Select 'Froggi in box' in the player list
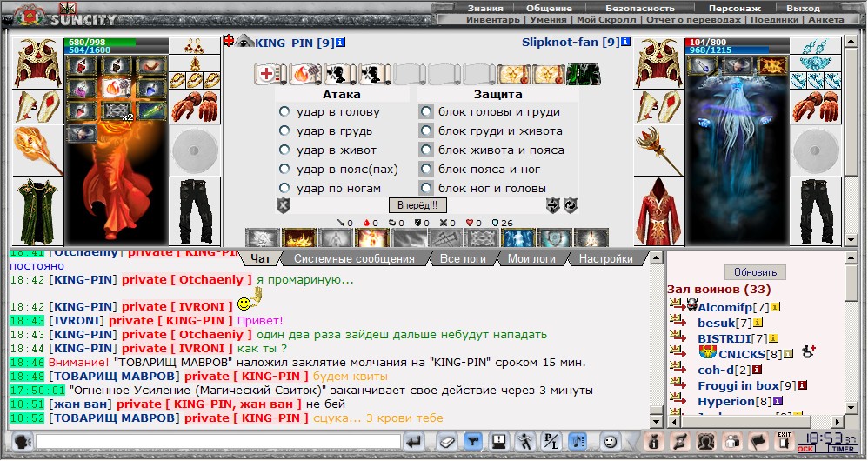 [x=738, y=385]
